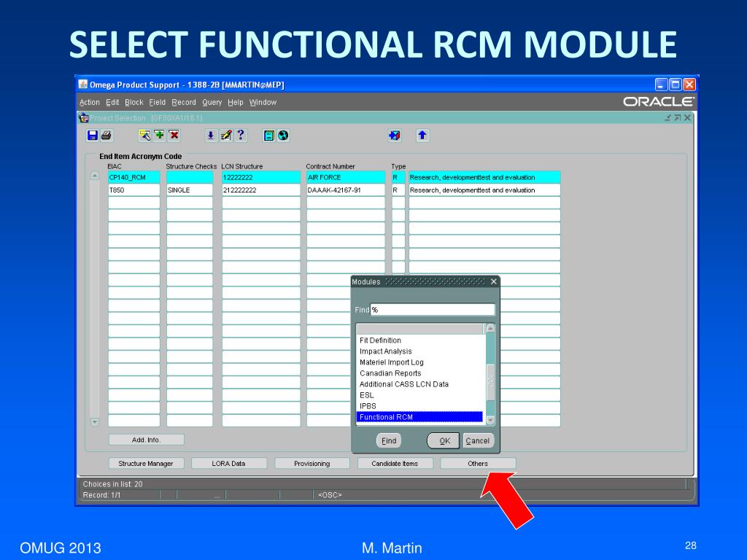747x560 pixels.
Task: Click the Save floppy disk icon
Action: pyautogui.click(x=93, y=136)
